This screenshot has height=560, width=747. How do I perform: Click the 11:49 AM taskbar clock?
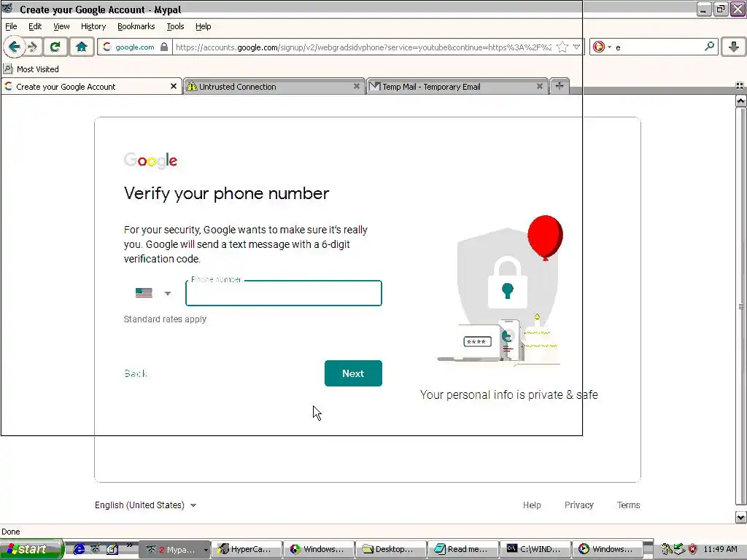pos(720,549)
